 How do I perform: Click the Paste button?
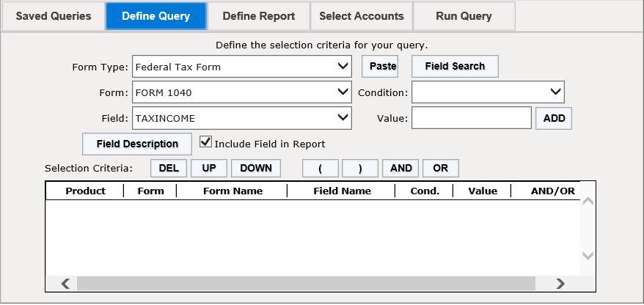[380, 67]
